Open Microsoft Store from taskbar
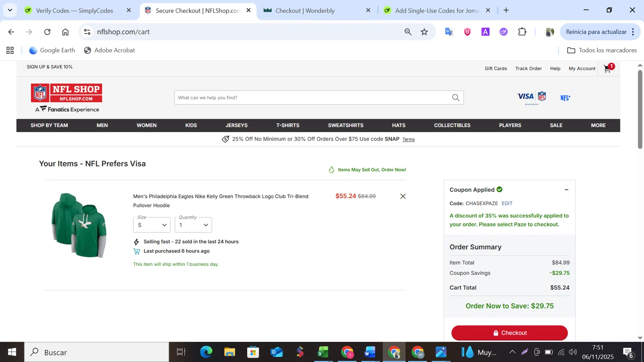The height and width of the screenshot is (362, 644). 253,352
